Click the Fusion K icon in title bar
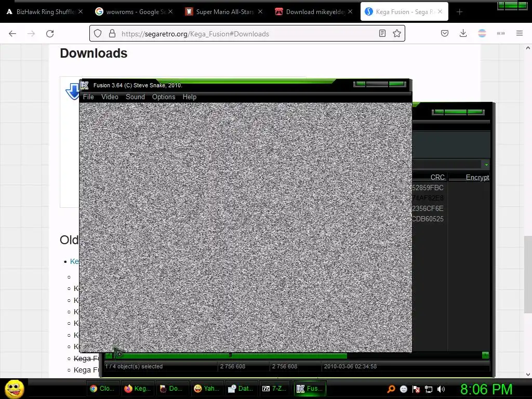 tap(85, 85)
